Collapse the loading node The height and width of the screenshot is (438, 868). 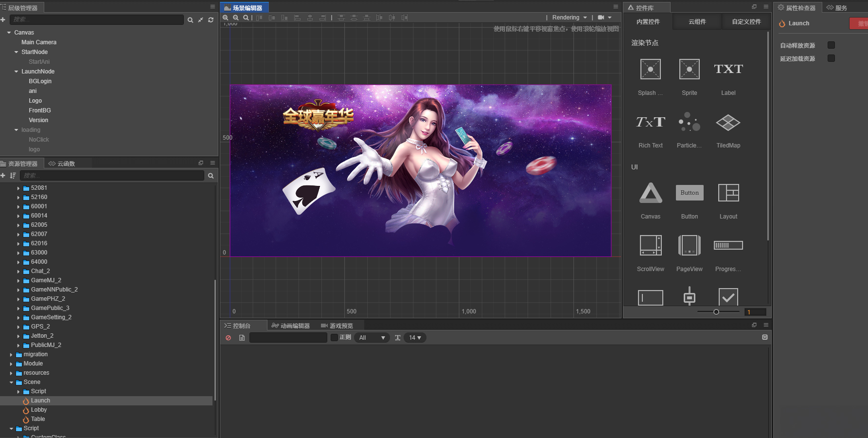pyautogui.click(x=16, y=130)
